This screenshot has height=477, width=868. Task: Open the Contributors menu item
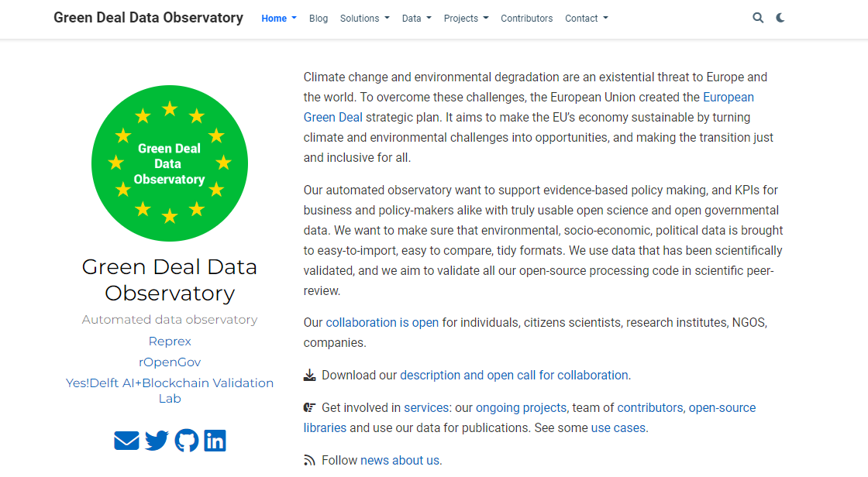(x=527, y=19)
